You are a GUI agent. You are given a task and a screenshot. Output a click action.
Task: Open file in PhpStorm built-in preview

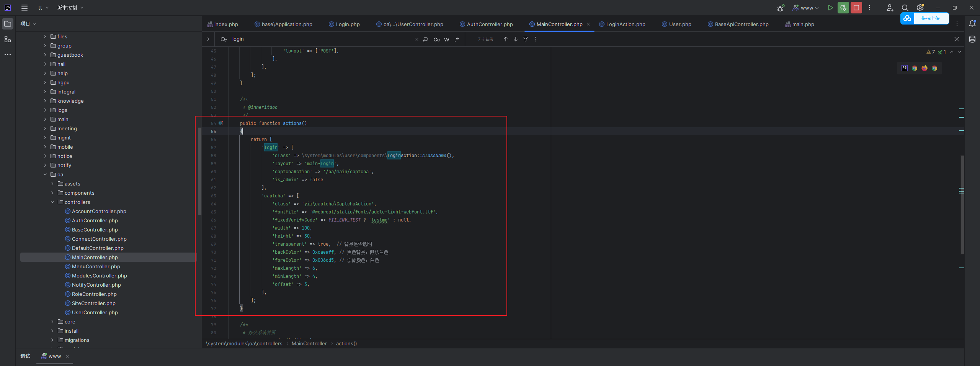pyautogui.click(x=905, y=68)
